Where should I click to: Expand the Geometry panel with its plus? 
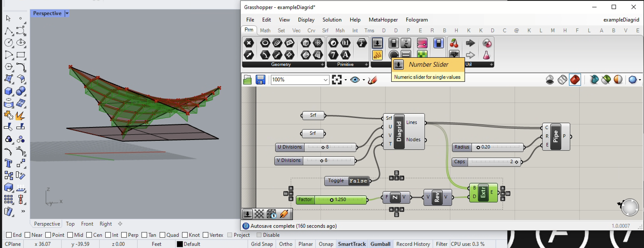coord(322,65)
